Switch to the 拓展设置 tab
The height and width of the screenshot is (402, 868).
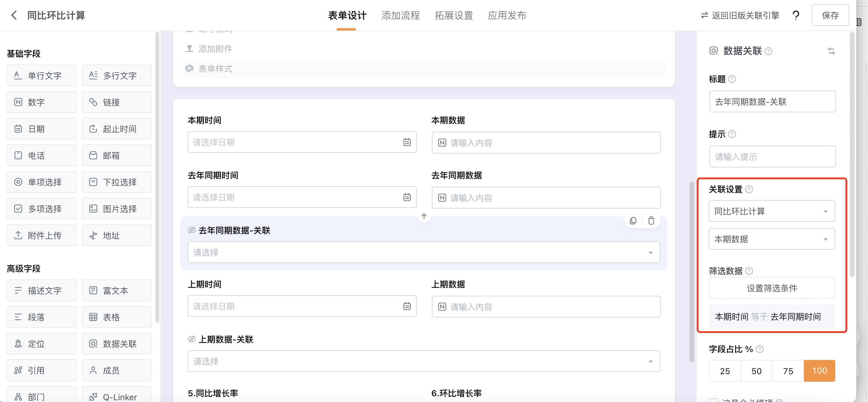click(454, 15)
